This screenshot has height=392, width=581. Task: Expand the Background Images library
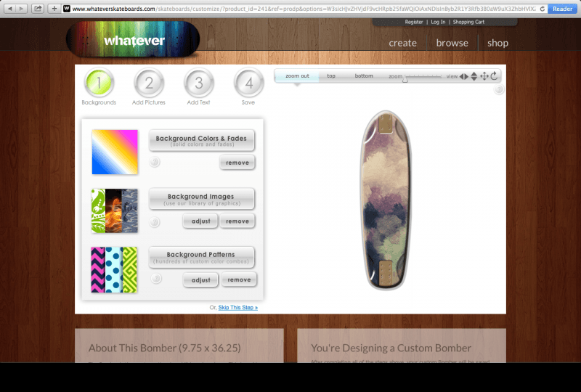[201, 198]
